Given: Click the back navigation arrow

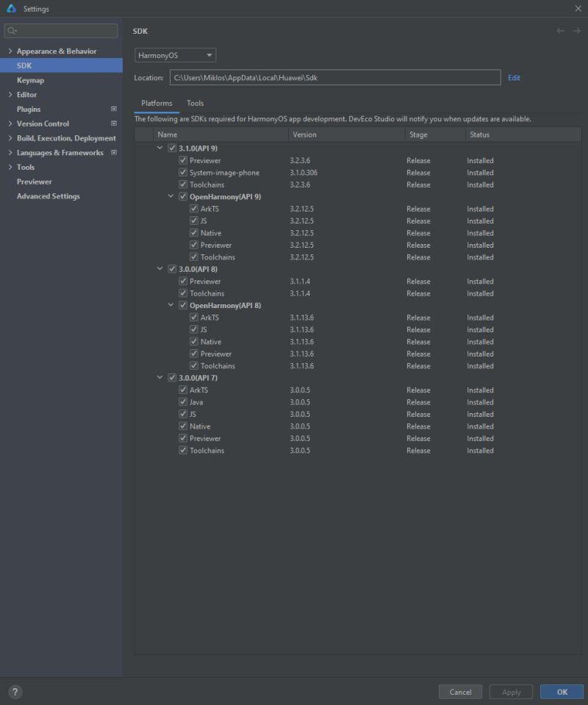Looking at the screenshot, I should click(x=559, y=30).
